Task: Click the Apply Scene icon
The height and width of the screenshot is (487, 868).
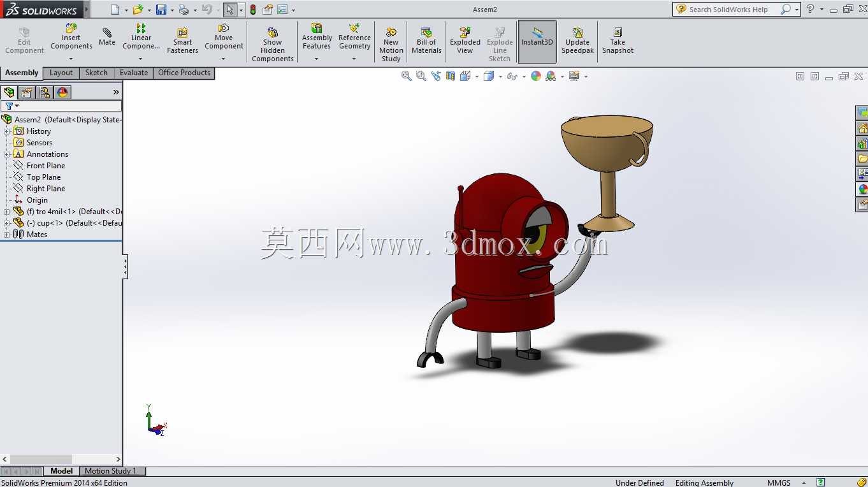Action: (x=551, y=76)
